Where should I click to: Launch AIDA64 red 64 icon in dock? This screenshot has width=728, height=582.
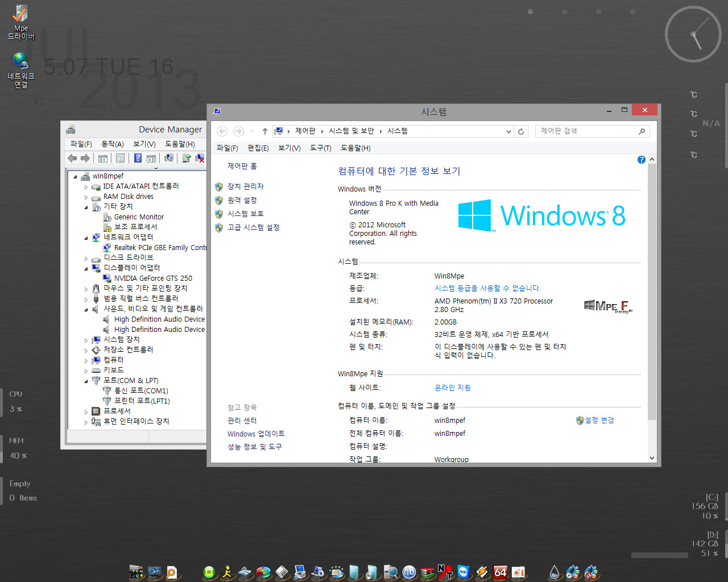click(500, 572)
